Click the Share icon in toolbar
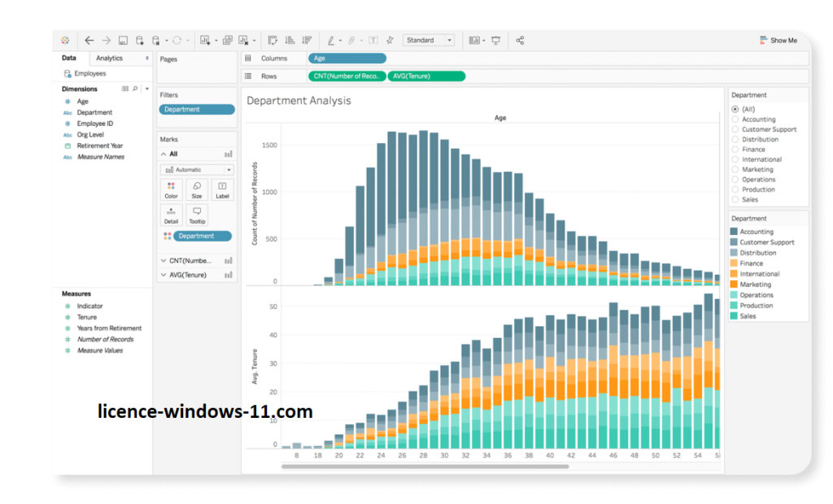The width and height of the screenshot is (833, 504). (520, 40)
